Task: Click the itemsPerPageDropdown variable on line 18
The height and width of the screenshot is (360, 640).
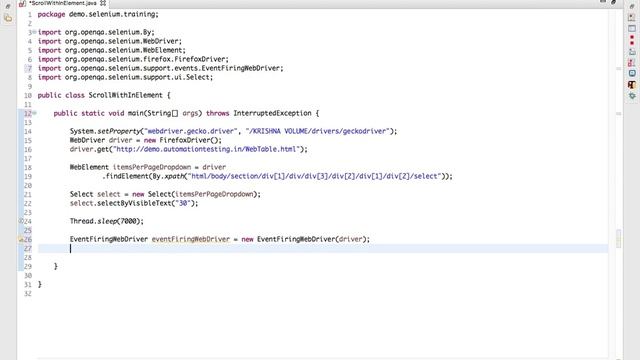Action: tap(152, 167)
